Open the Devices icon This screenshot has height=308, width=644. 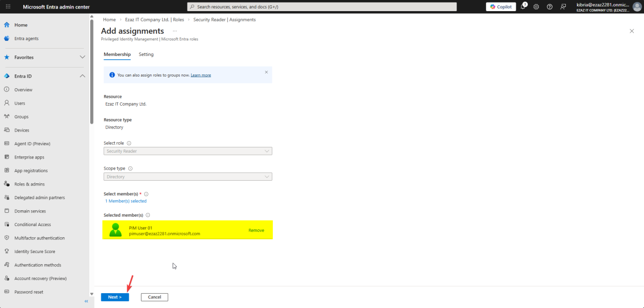pyautogui.click(x=7, y=130)
